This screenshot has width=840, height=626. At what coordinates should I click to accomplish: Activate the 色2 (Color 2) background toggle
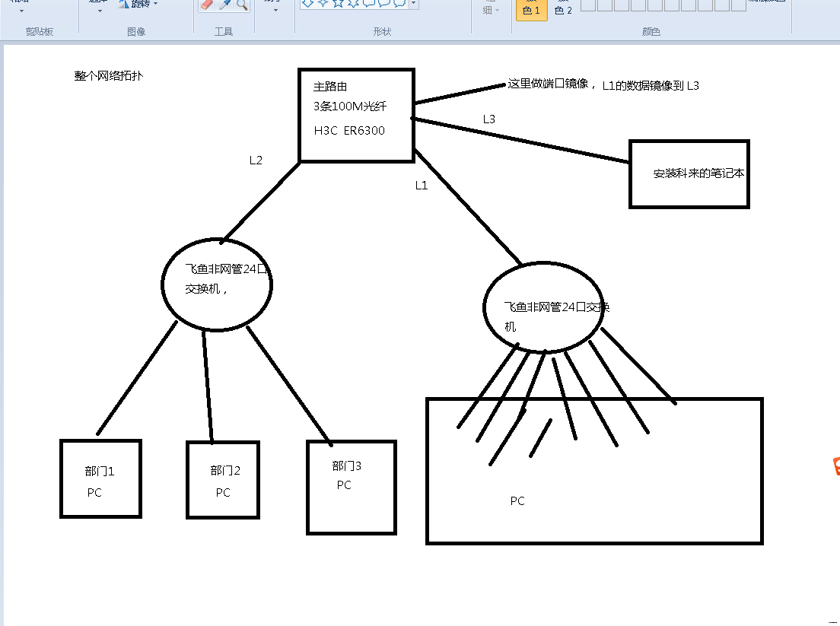(x=562, y=11)
